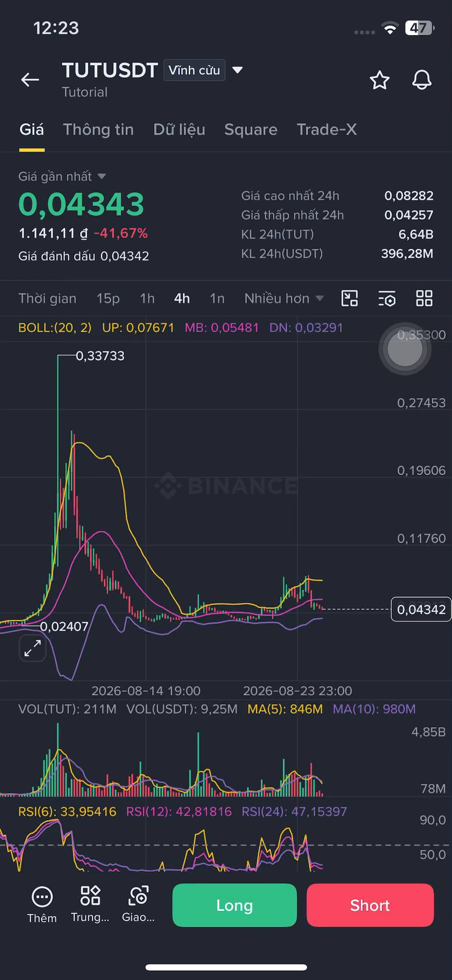Tap the Giá đánh dấu 0,04342 line

pos(84,256)
